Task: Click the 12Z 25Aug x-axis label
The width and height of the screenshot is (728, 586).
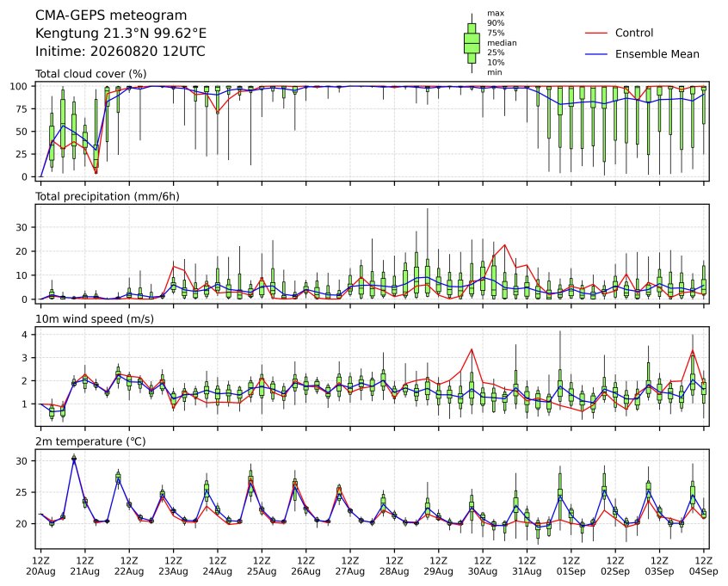Action: [x=262, y=566]
